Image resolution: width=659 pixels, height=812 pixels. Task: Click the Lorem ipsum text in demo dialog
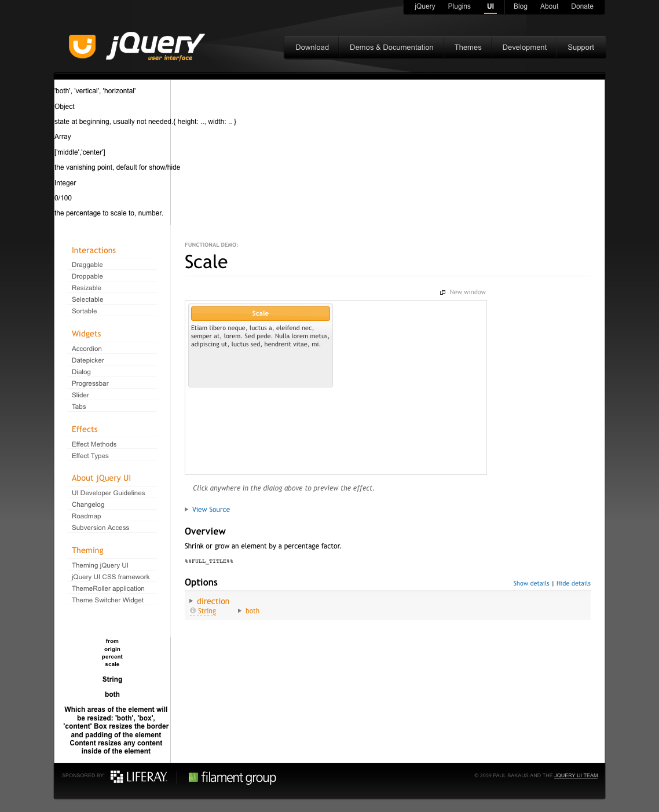pyautogui.click(x=260, y=336)
